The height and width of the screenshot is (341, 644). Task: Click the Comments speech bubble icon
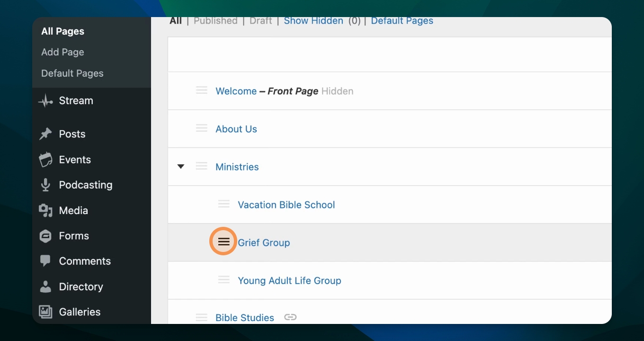coord(45,261)
